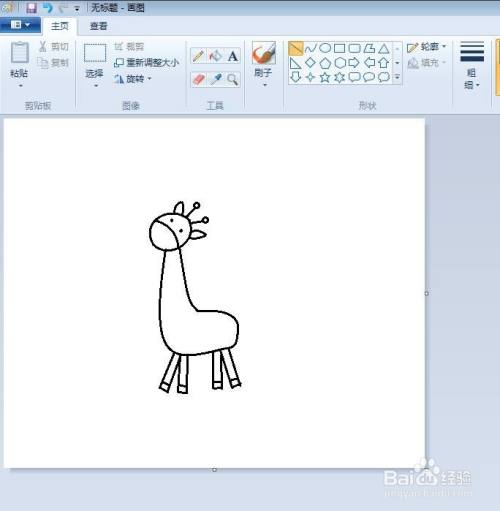Choose the Polygon shape

tap(369, 48)
